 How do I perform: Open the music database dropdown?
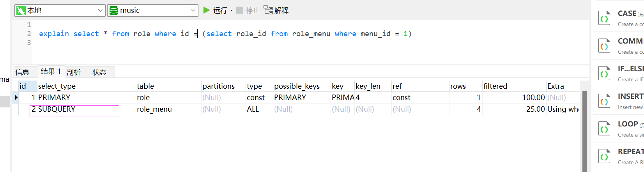pyautogui.click(x=193, y=11)
